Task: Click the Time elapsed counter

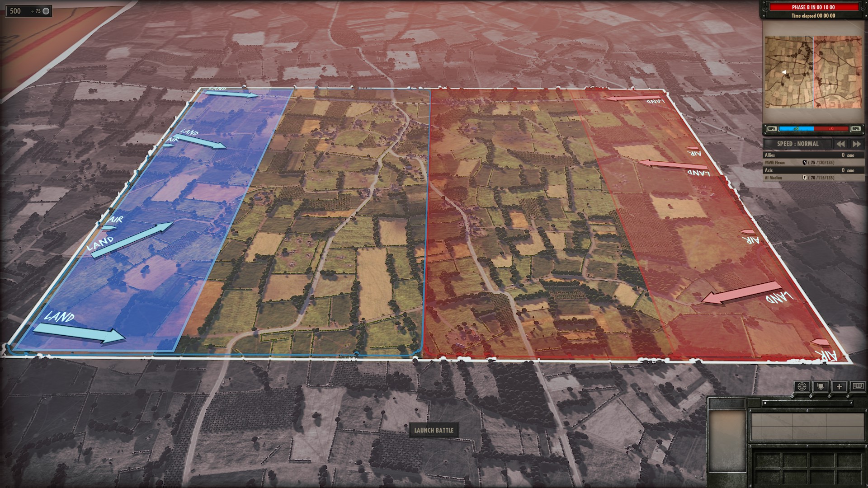Action: [x=813, y=16]
